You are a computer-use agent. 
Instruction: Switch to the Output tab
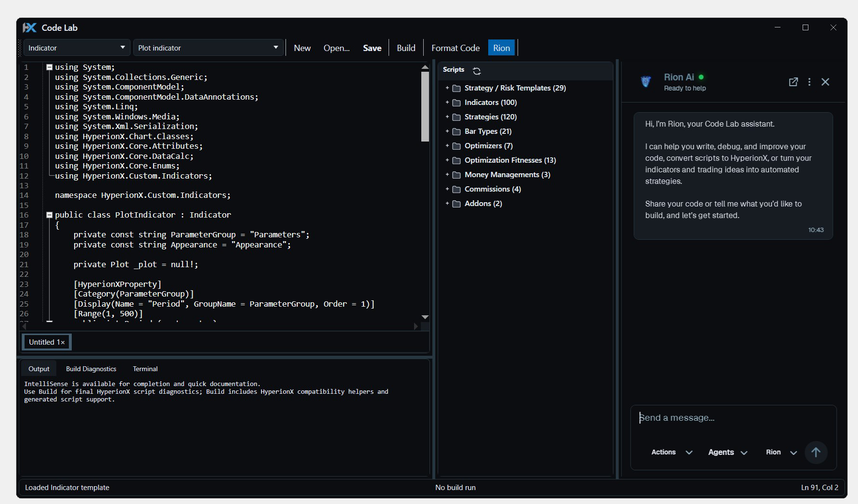click(x=39, y=369)
